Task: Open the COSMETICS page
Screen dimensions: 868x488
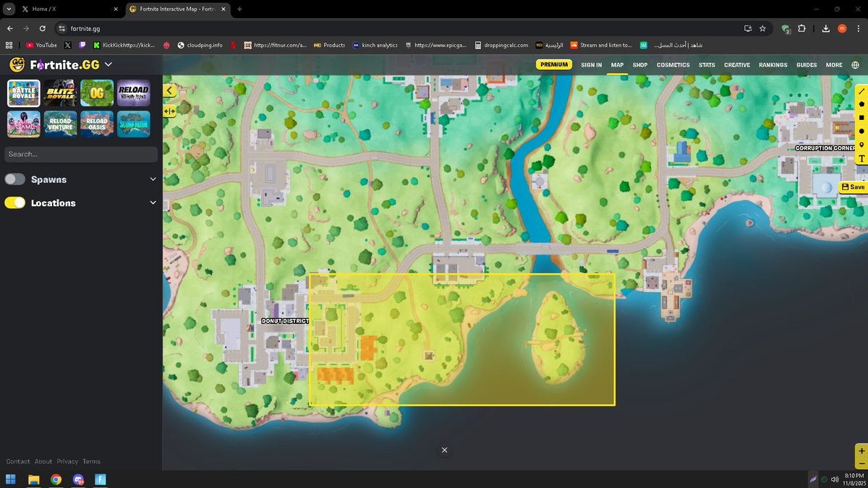Action: (673, 65)
